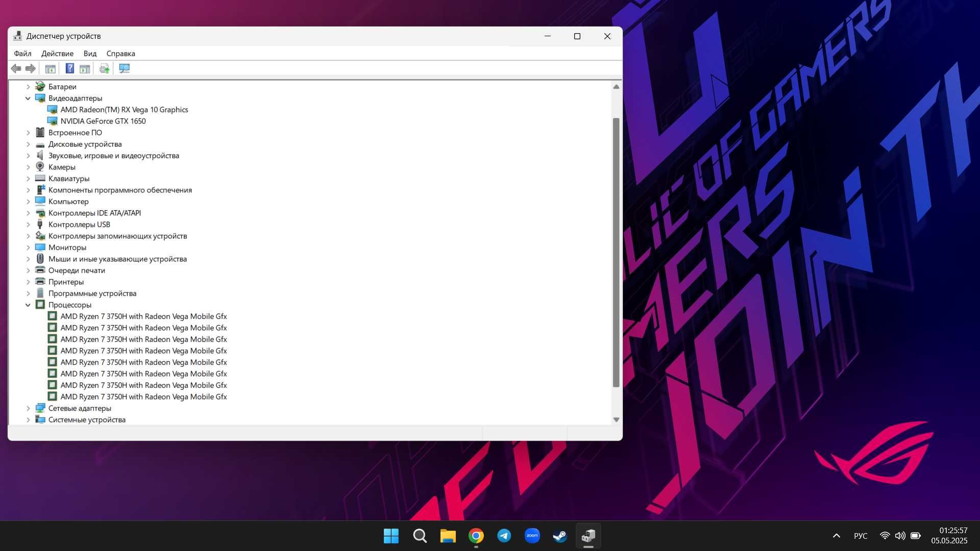Click scrollbar up arrow in device list

616,87
